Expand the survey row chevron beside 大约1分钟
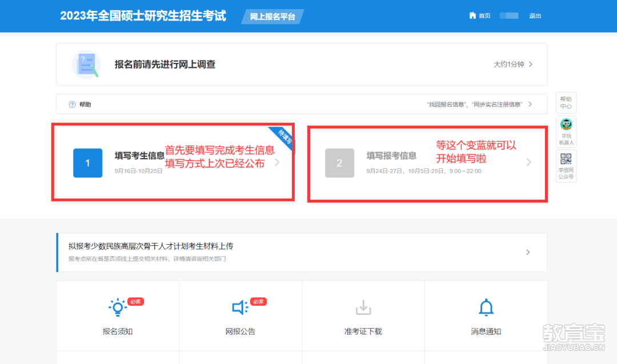 click(x=531, y=64)
